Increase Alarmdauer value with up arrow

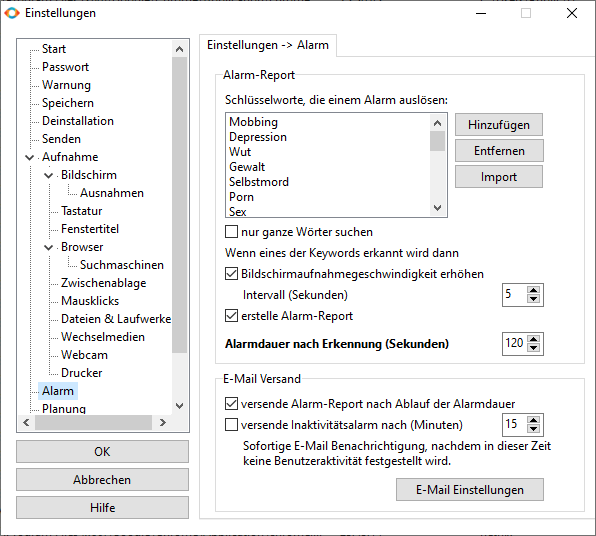coord(534,339)
